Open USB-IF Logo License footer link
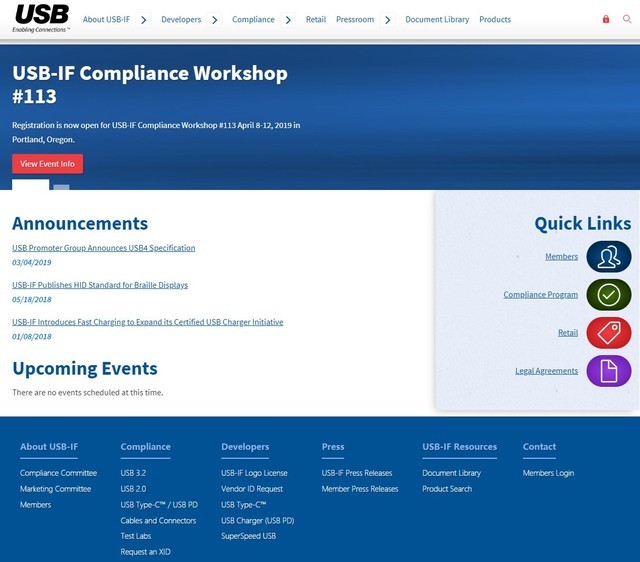 pyautogui.click(x=254, y=473)
